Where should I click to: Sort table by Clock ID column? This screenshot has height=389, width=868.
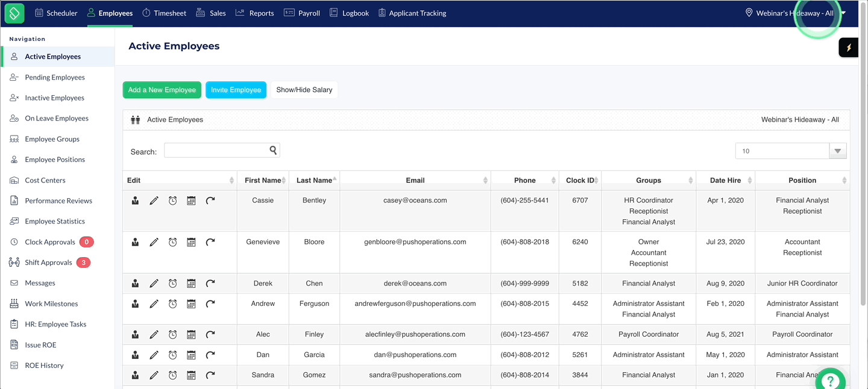(x=580, y=180)
